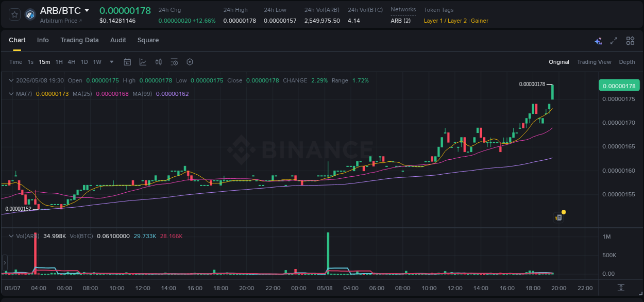644x302 pixels.
Task: Select the 1D time interval
Action: [84, 62]
